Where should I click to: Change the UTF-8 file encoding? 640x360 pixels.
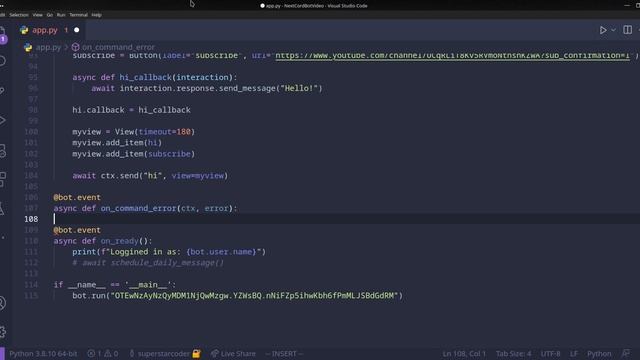[551, 354]
